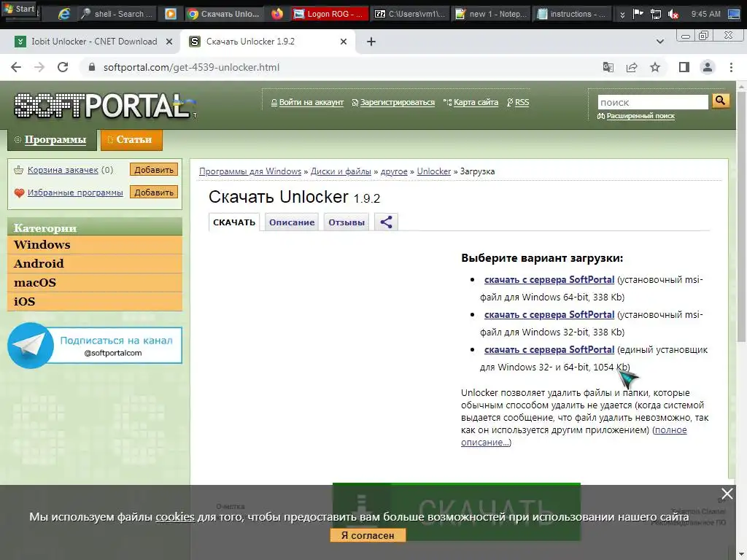This screenshot has height=560, width=747.
Task: Click Войти на аккаунт link
Action: (311, 102)
